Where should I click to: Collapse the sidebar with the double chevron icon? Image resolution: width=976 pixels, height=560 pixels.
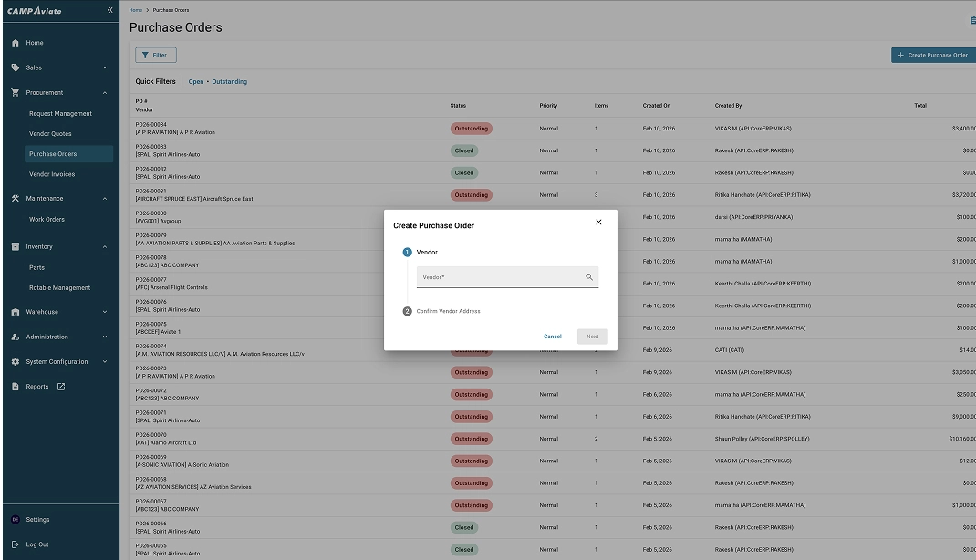coord(109,10)
